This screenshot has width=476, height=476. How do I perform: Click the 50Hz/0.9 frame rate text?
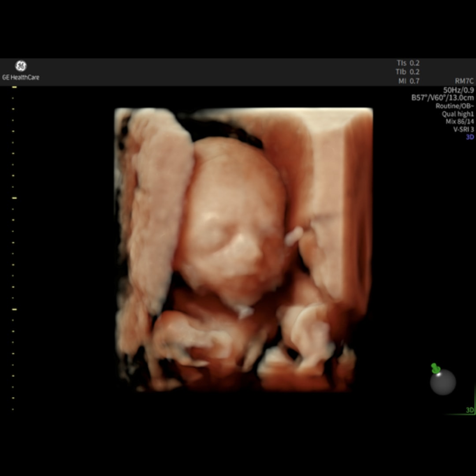click(458, 90)
